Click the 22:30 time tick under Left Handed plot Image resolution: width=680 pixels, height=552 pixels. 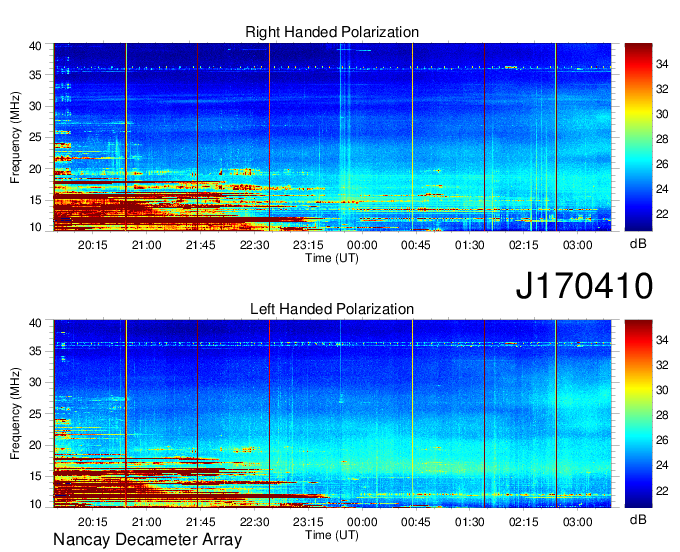[255, 522]
